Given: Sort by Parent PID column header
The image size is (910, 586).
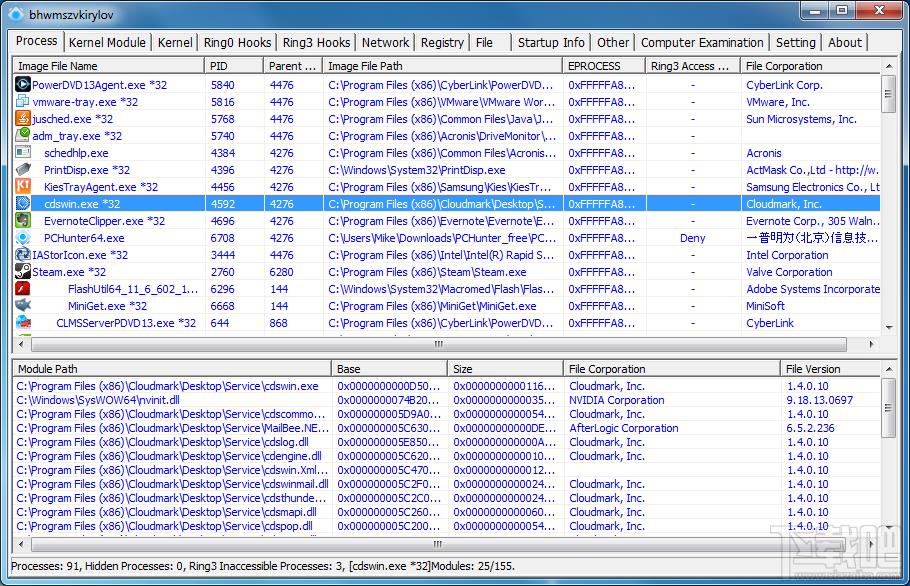Looking at the screenshot, I should [293, 66].
